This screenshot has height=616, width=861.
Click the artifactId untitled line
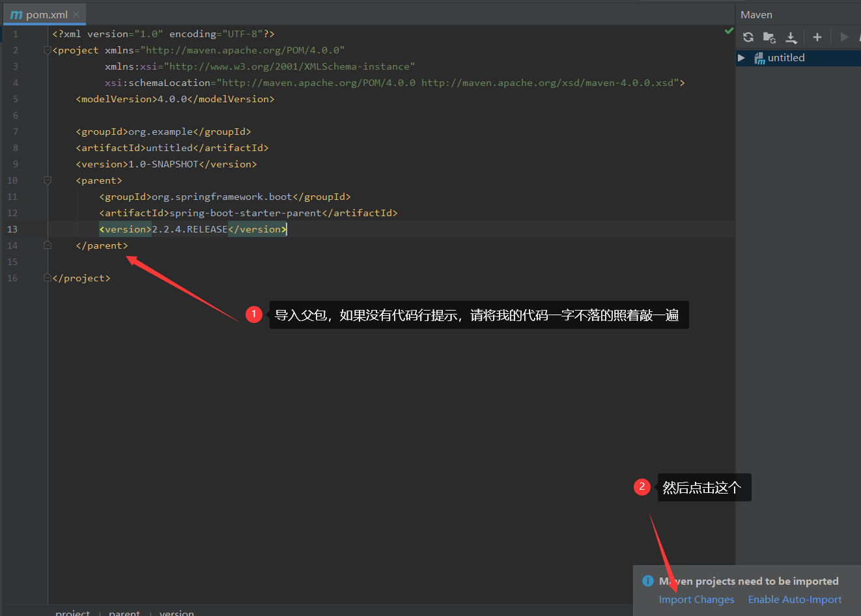coord(172,148)
